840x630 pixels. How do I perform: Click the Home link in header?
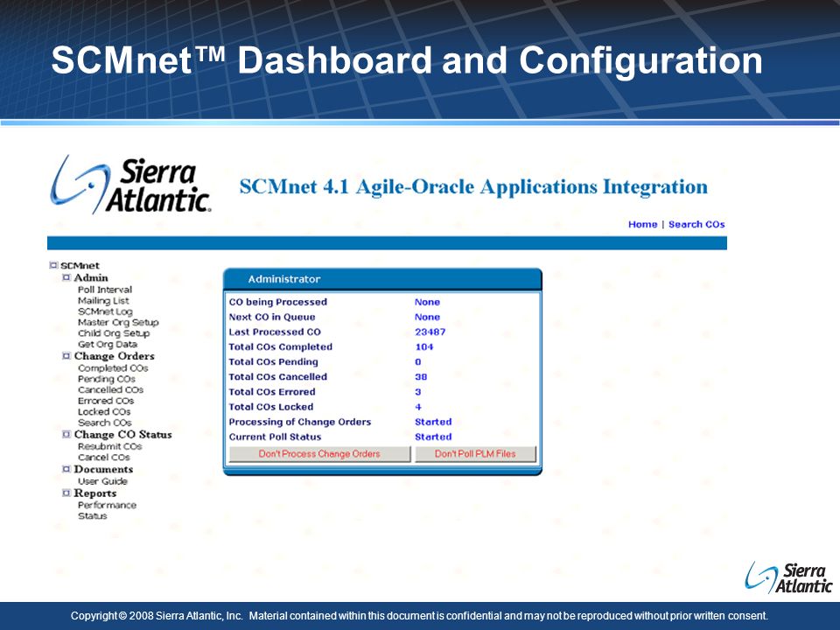642,224
